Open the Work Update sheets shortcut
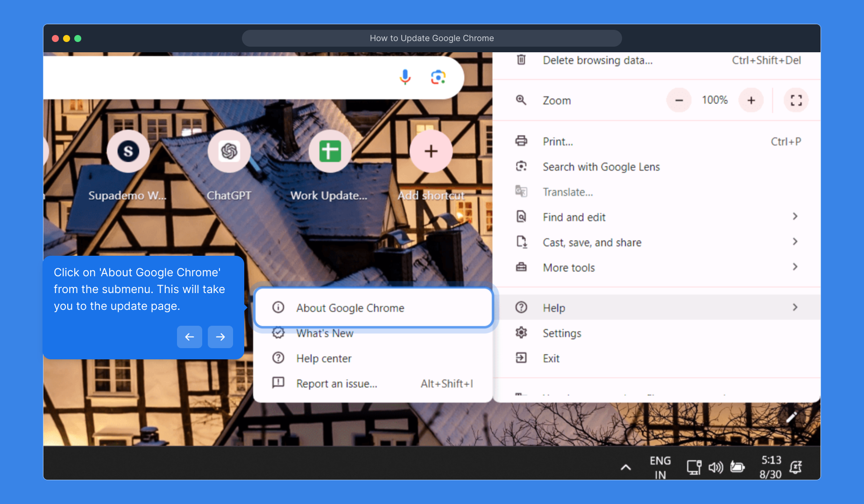 (x=330, y=151)
